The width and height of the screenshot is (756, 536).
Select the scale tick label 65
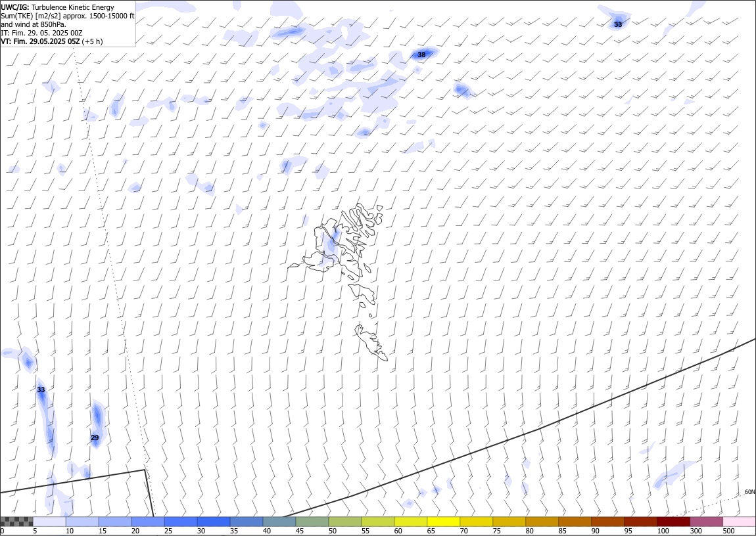coord(431,531)
